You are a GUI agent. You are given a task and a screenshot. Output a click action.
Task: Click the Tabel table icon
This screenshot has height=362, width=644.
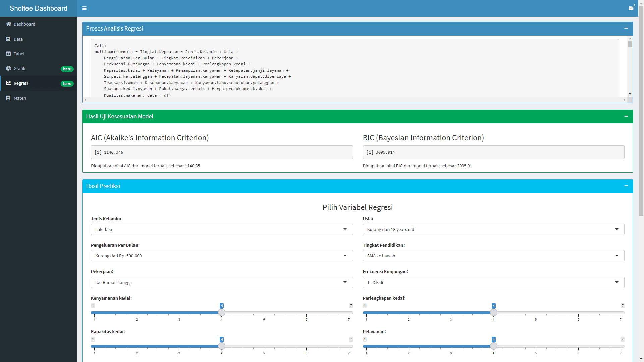pyautogui.click(x=8, y=54)
